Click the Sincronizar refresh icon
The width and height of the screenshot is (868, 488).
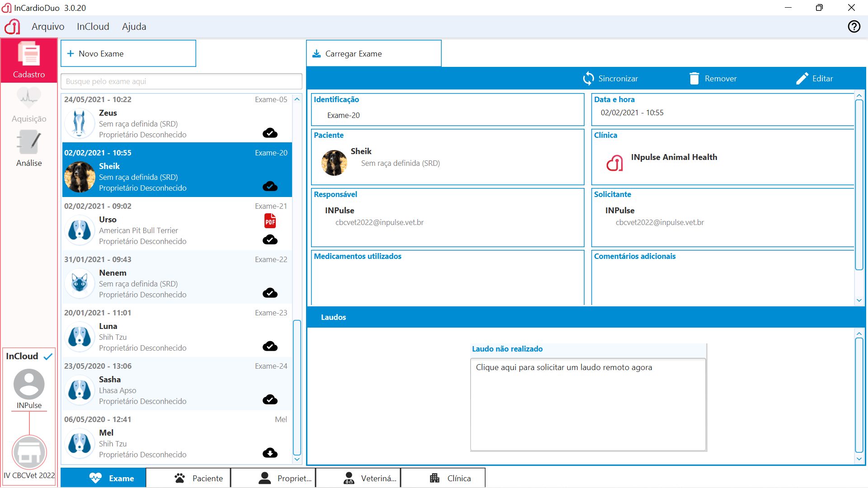click(588, 79)
